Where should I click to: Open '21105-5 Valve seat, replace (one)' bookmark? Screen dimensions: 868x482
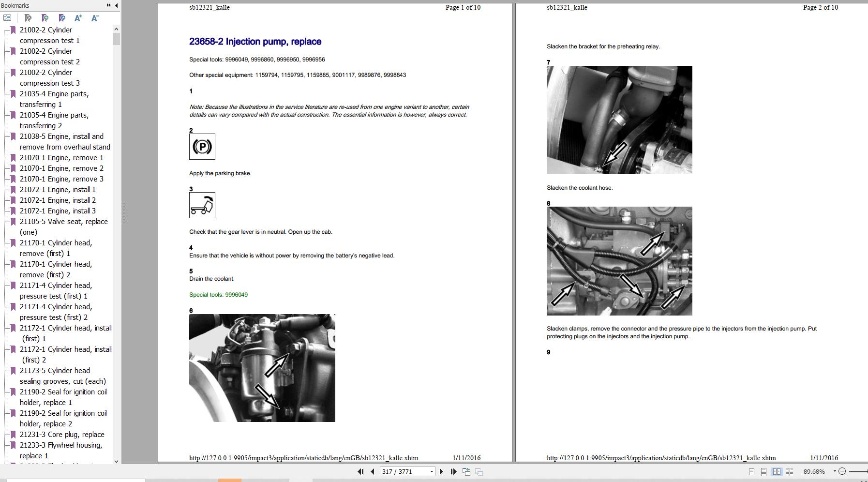pyautogui.click(x=64, y=227)
